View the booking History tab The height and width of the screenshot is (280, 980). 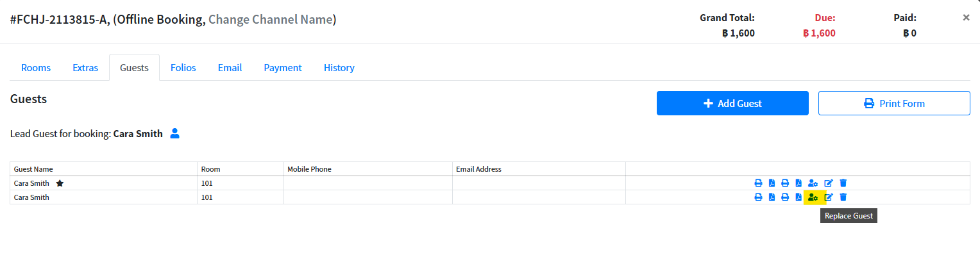click(339, 68)
